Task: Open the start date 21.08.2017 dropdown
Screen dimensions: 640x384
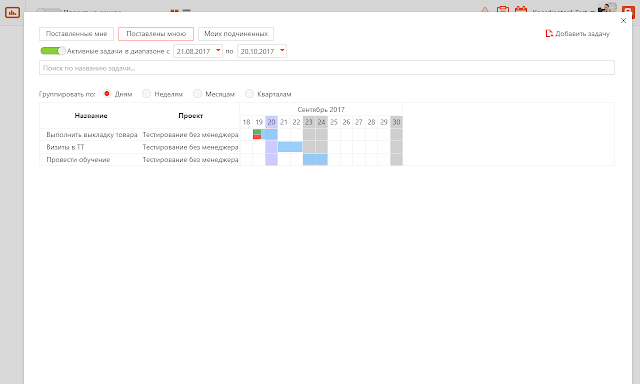Action: click(x=198, y=51)
